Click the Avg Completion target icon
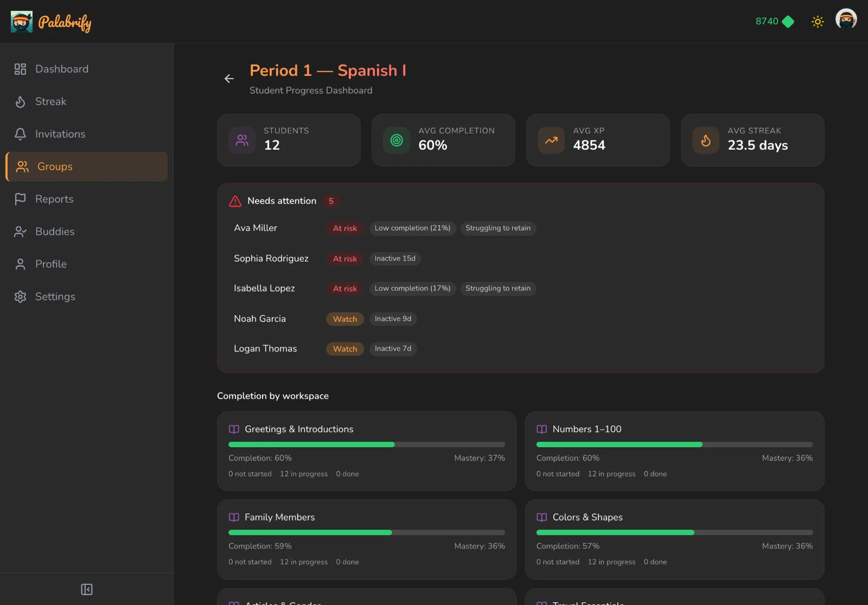 [397, 140]
